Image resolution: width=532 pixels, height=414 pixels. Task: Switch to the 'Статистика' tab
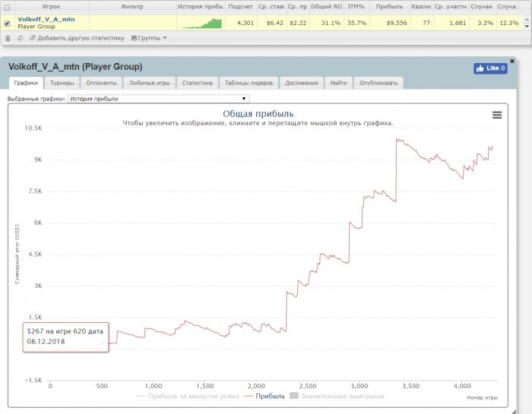(x=197, y=83)
